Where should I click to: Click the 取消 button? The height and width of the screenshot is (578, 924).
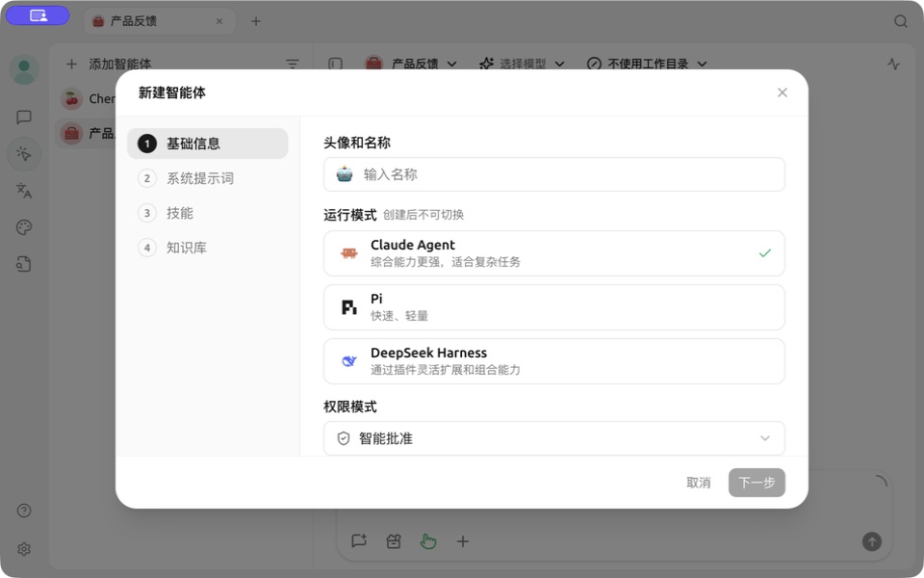[699, 483]
